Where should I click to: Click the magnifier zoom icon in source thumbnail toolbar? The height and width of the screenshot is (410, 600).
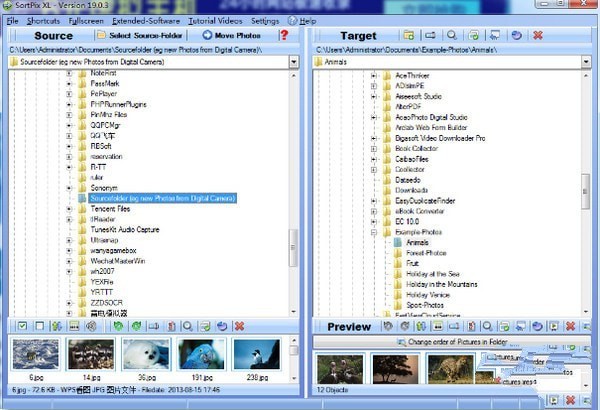pyautogui.click(x=188, y=326)
